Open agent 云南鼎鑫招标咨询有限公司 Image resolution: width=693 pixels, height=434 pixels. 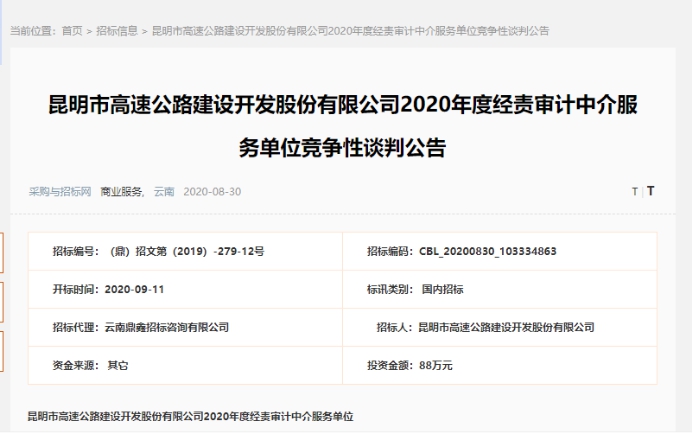[166, 327]
